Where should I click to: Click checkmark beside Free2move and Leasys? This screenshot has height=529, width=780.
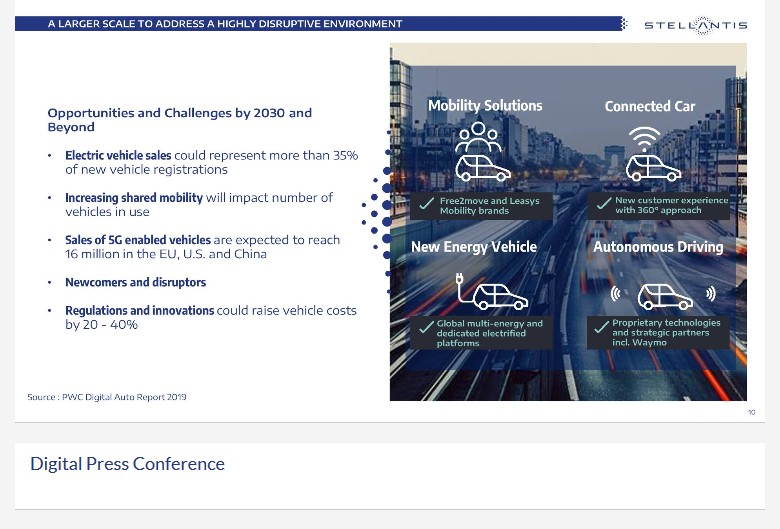[426, 205]
